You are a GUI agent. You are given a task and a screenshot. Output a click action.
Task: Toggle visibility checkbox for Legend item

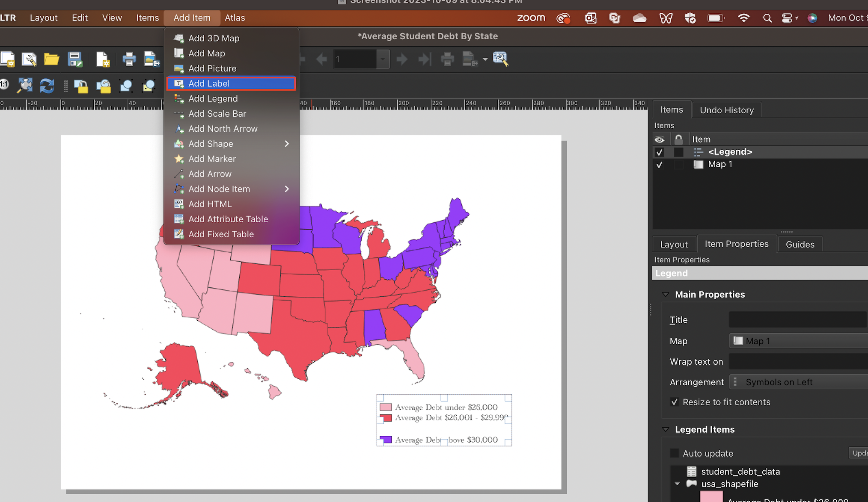click(659, 152)
